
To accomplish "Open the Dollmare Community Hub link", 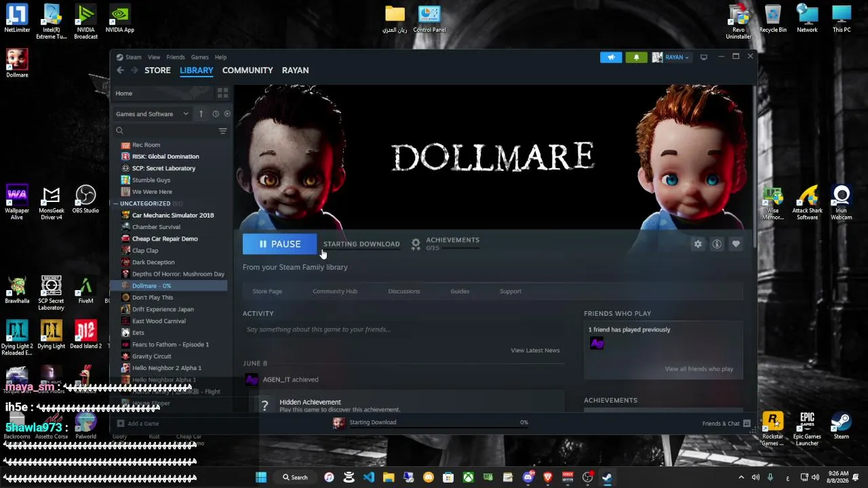I will click(335, 291).
